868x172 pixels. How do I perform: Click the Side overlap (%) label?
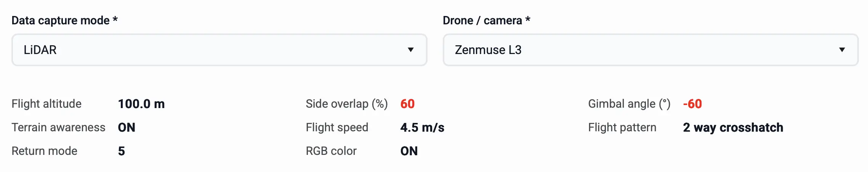point(347,104)
